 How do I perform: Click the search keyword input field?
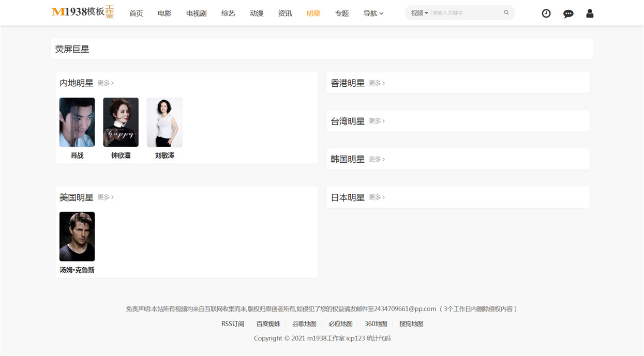point(466,13)
